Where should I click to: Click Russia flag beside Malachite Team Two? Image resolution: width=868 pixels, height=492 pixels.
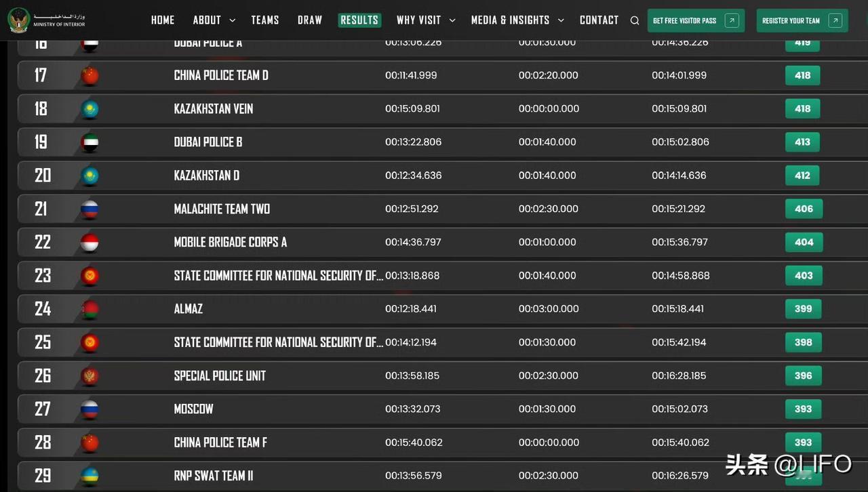(90, 209)
